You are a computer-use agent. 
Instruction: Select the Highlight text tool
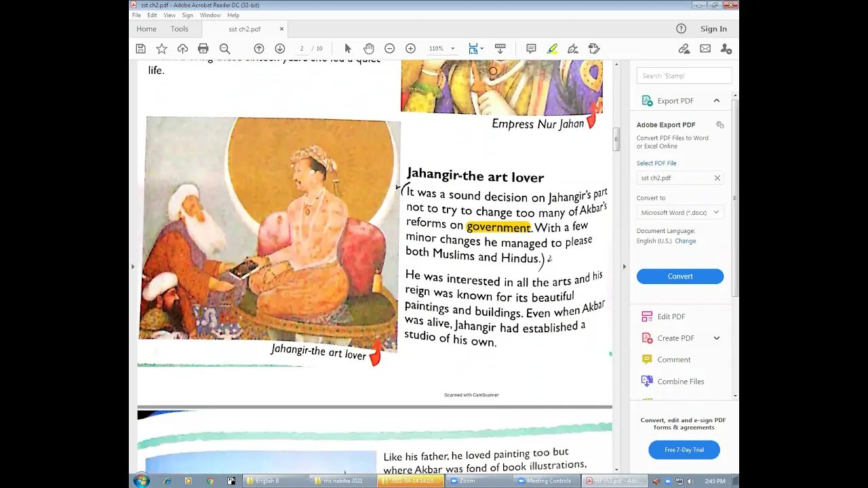coord(552,49)
